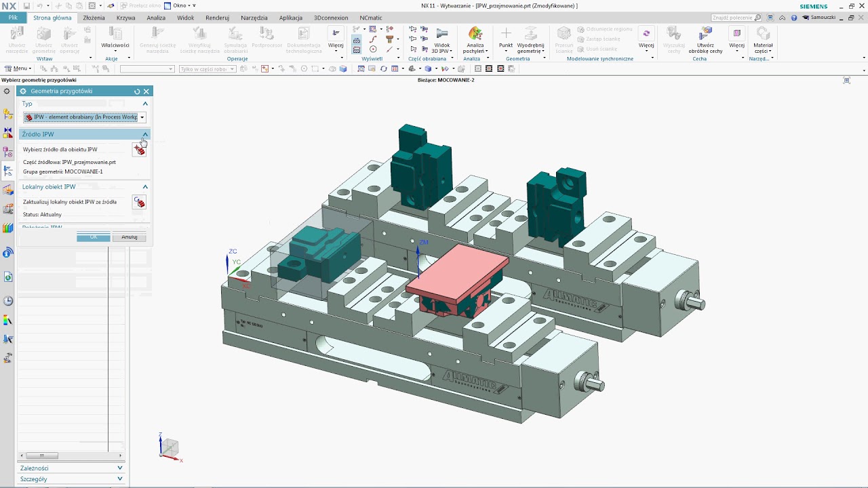The height and width of the screenshot is (488, 868).
Task: Click the Właściwości icon in Akcje group
Action: (115, 33)
